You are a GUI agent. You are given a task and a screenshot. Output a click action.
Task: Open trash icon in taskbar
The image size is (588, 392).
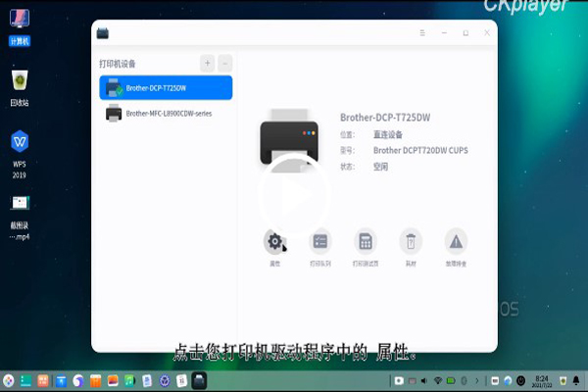click(563, 381)
